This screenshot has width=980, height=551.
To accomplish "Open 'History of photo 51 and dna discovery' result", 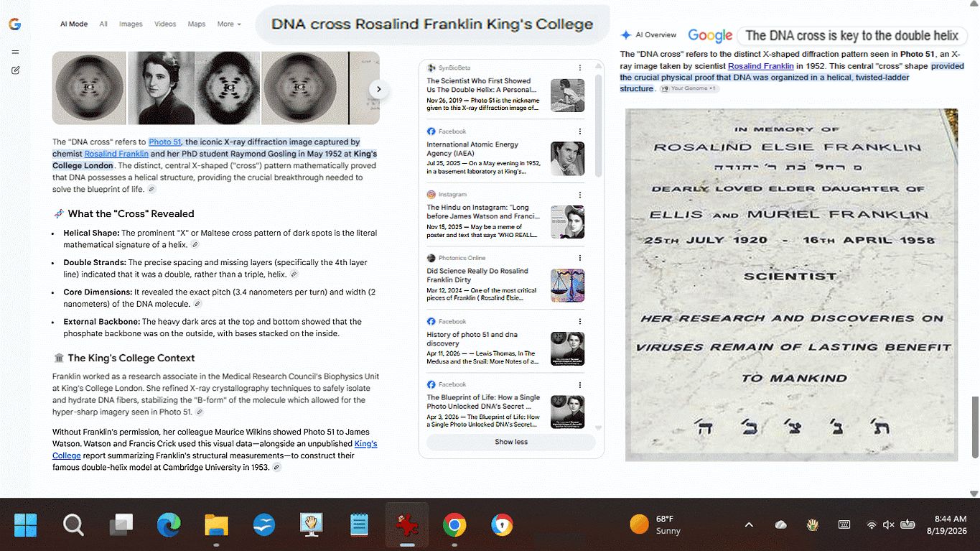I will [x=472, y=338].
